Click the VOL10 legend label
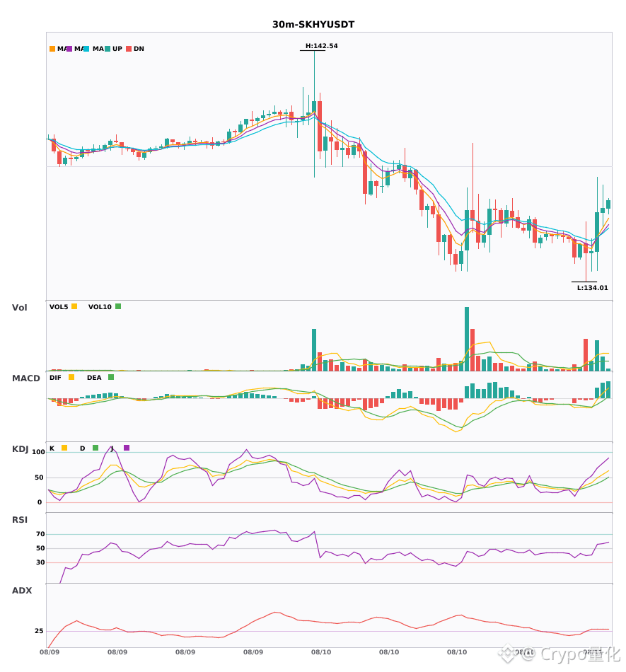The image size is (626, 672). pyautogui.click(x=100, y=307)
